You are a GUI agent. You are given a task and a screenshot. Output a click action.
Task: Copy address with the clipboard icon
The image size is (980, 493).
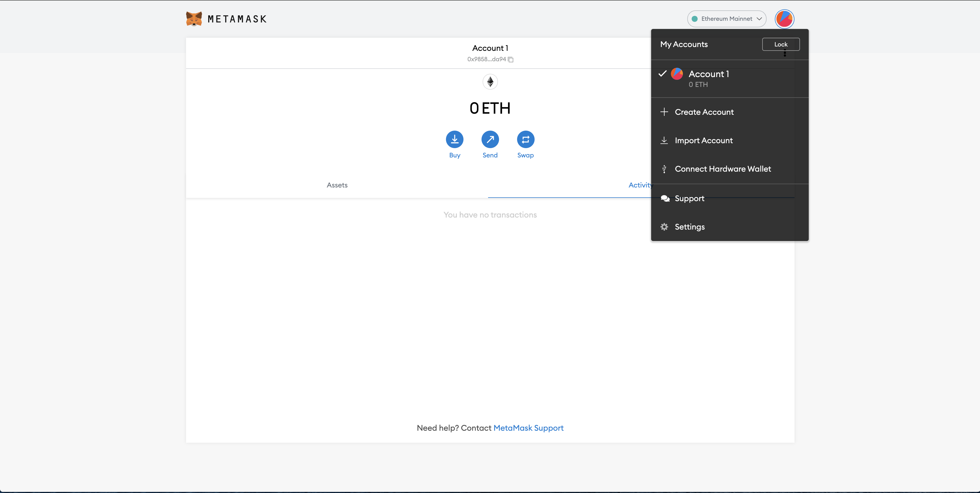pyautogui.click(x=511, y=59)
